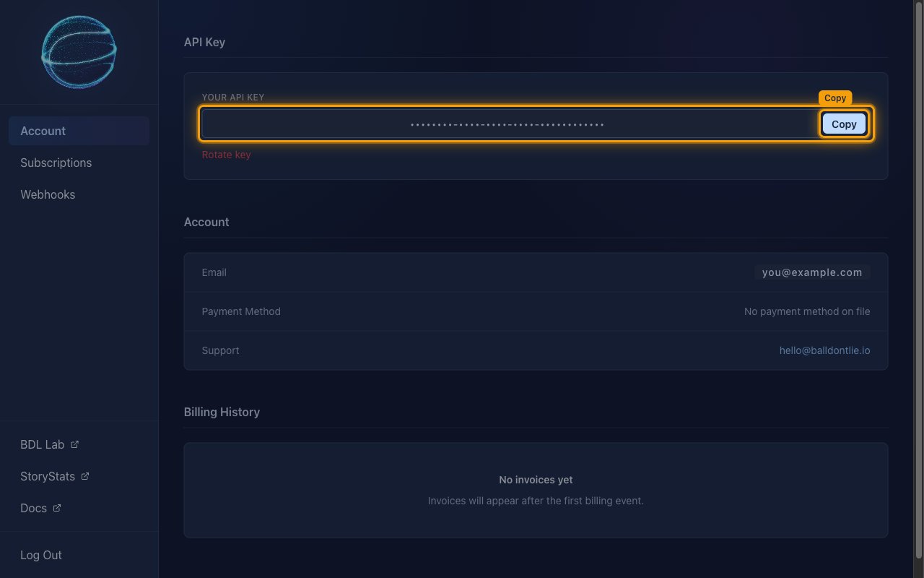Click the you@example.com email value
Screen dimensions: 924x578
click(x=812, y=272)
